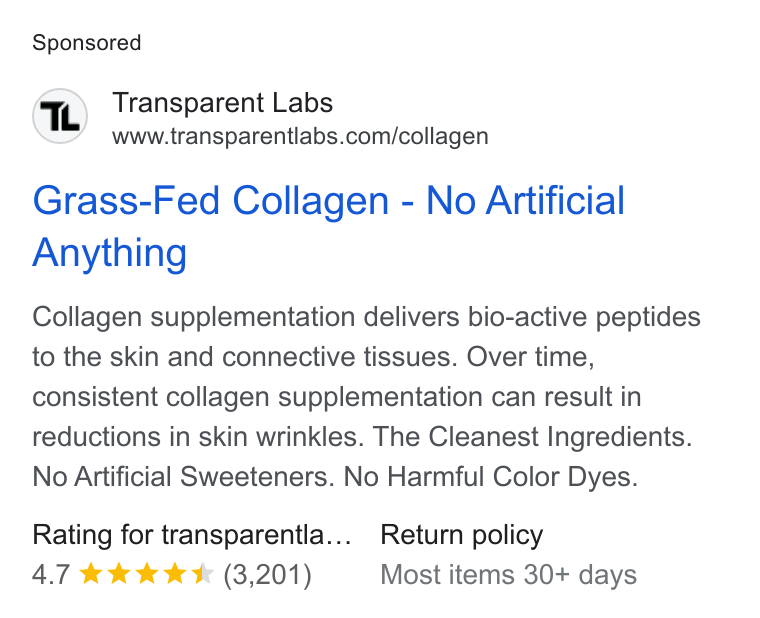Click the Sponsored label
The height and width of the screenshot is (618, 760).
point(87,43)
